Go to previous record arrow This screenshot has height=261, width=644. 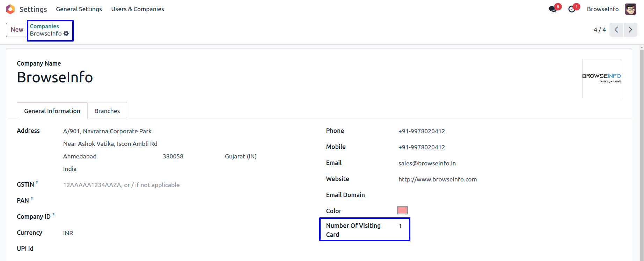pos(616,30)
